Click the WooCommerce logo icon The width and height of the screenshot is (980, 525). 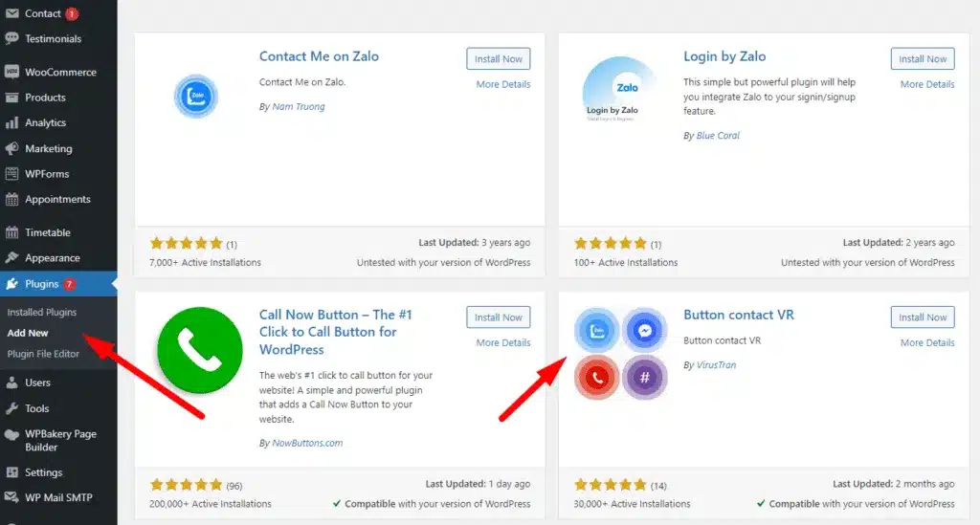pos(11,72)
